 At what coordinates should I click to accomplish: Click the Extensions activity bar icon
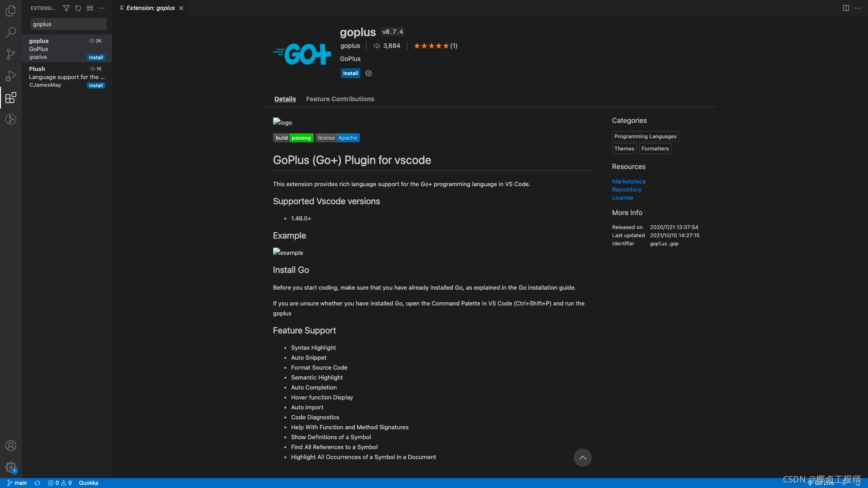[11, 98]
